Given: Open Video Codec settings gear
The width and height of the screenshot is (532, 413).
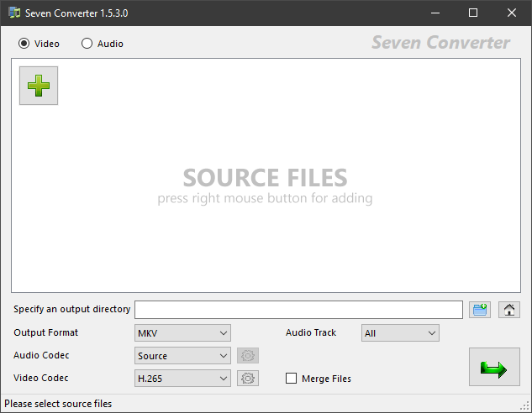Looking at the screenshot, I should [x=248, y=378].
